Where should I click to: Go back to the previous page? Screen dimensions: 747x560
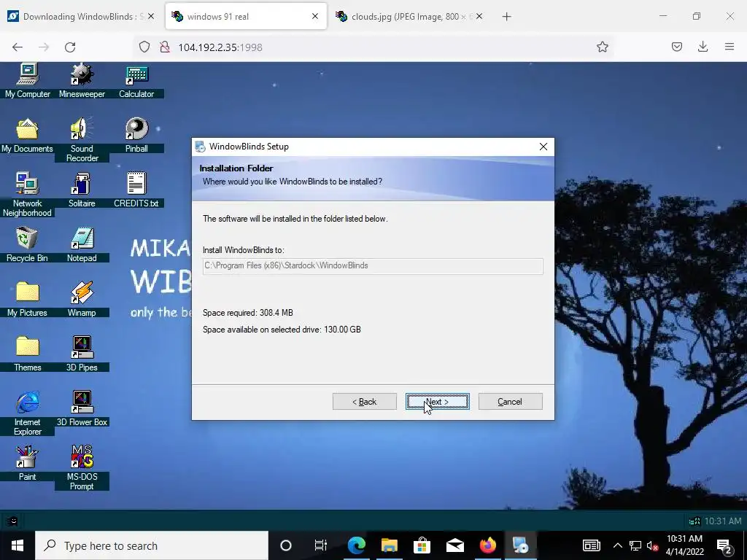tap(18, 47)
